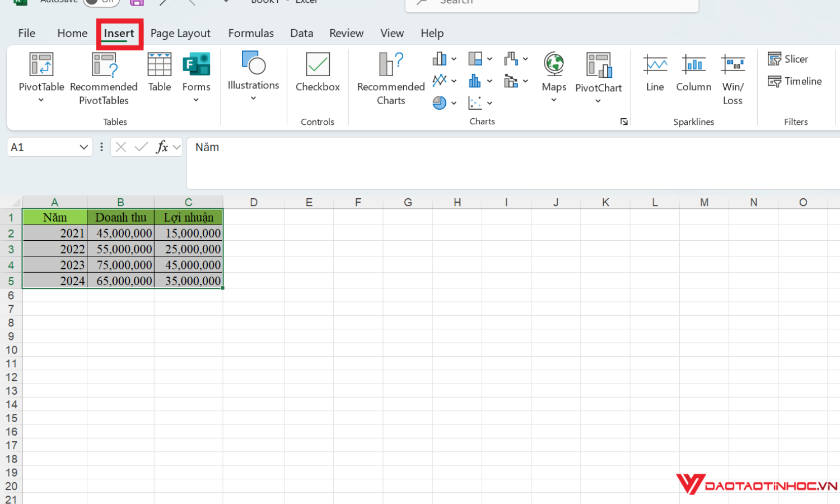840x504 pixels.
Task: Click the Insert Function fx button
Action: click(162, 147)
